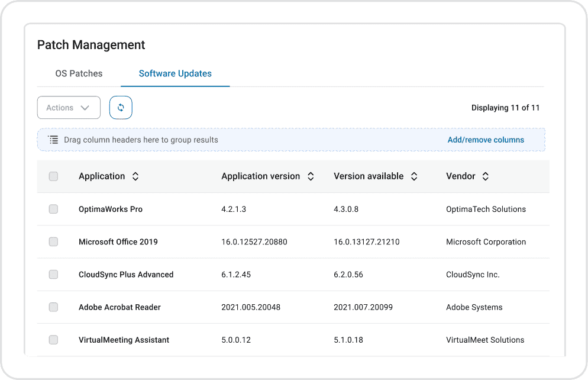Toggle the select-all header checkbox

[x=53, y=176]
